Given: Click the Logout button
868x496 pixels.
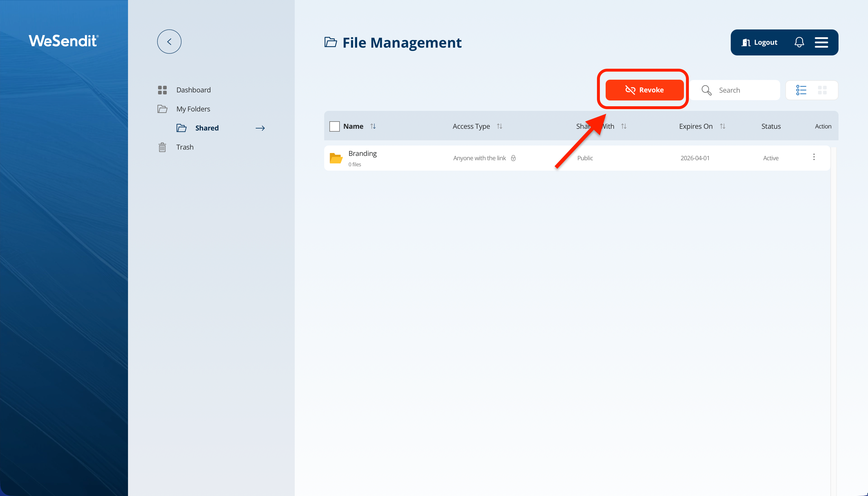Looking at the screenshot, I should tap(759, 42).
